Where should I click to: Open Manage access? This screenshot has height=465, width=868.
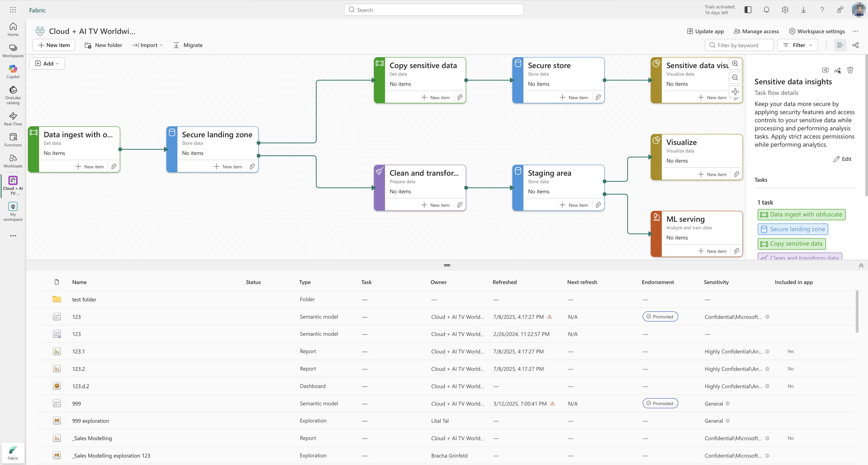(x=757, y=31)
